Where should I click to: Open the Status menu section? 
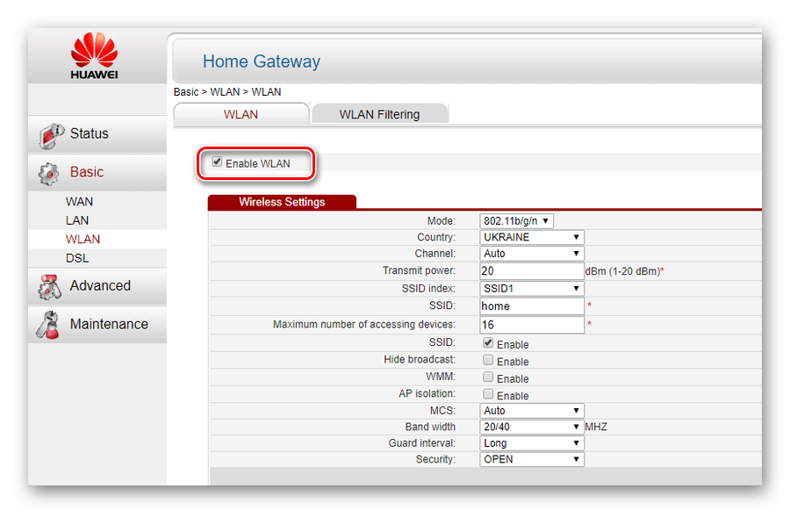tap(97, 134)
